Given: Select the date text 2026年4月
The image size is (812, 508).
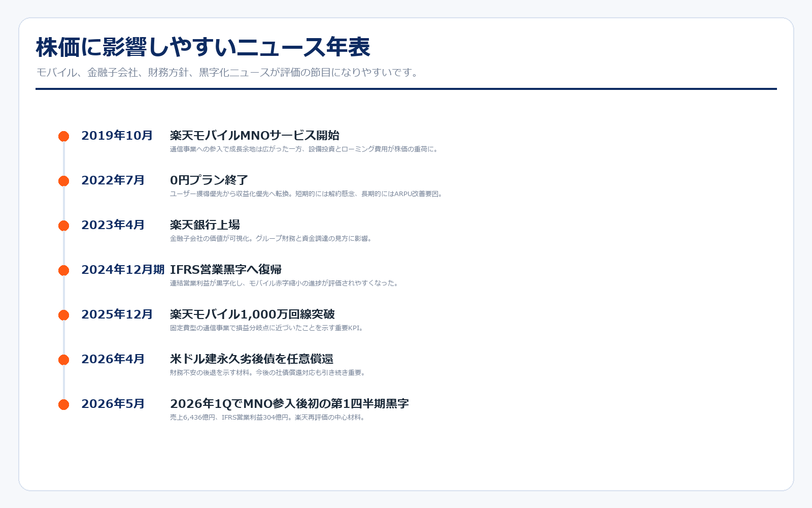Looking at the screenshot, I should 113,359.
